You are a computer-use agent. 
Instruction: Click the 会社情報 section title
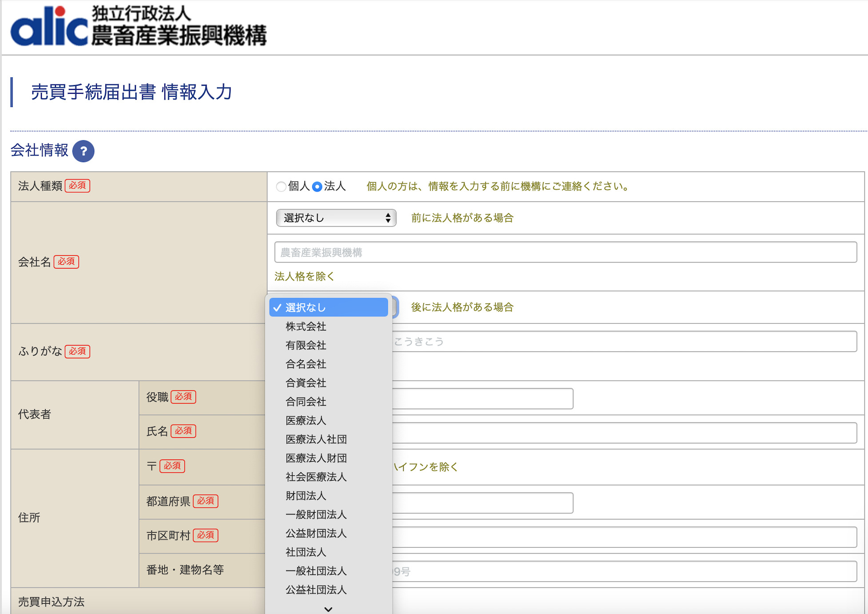(x=40, y=150)
